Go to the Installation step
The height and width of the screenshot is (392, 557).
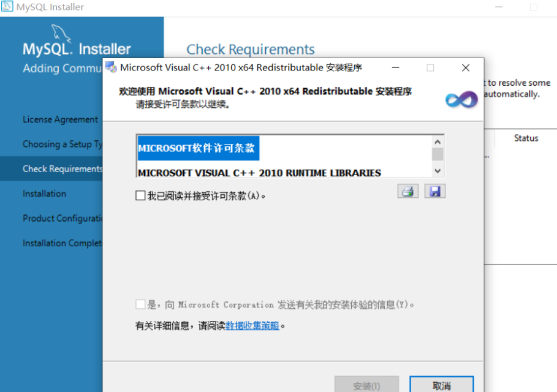(44, 194)
